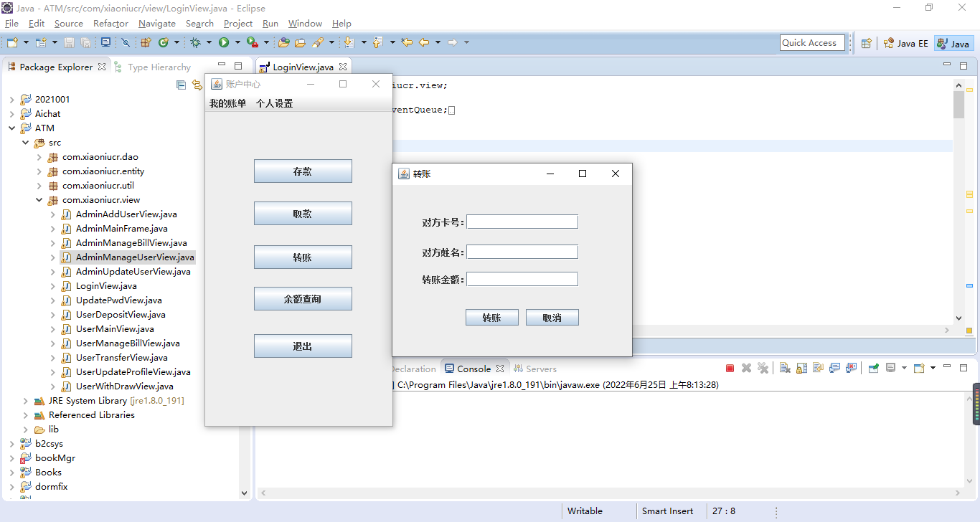Click the Next Annotation down-arrow icon

[349, 42]
